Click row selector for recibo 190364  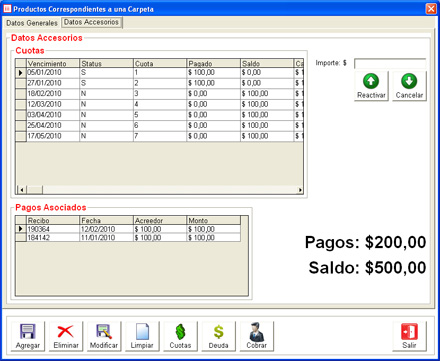click(x=21, y=229)
